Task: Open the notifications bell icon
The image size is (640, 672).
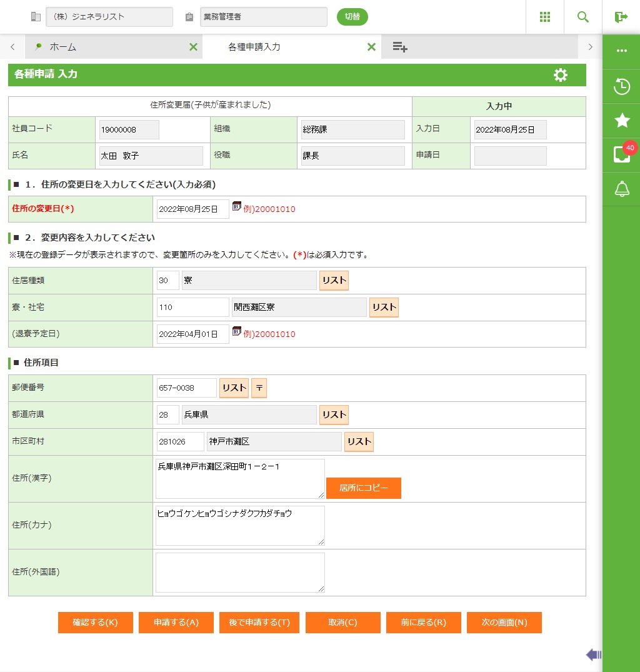Action: 621,189
